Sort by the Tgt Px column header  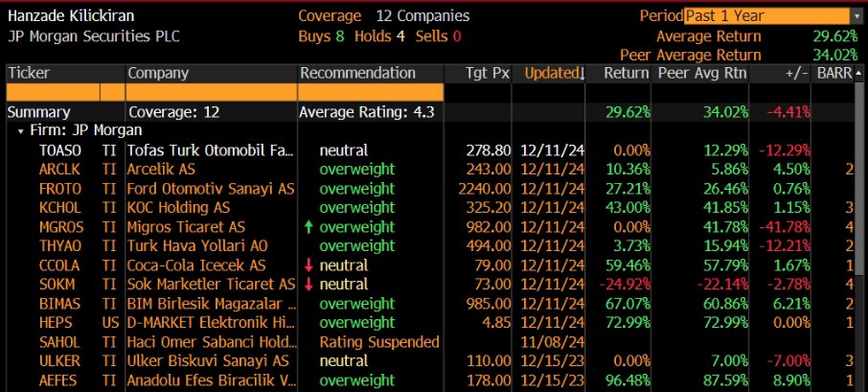tap(487, 73)
